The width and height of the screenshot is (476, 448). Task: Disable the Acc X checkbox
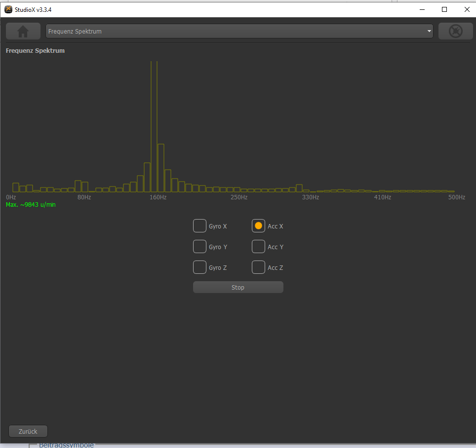coord(258,226)
